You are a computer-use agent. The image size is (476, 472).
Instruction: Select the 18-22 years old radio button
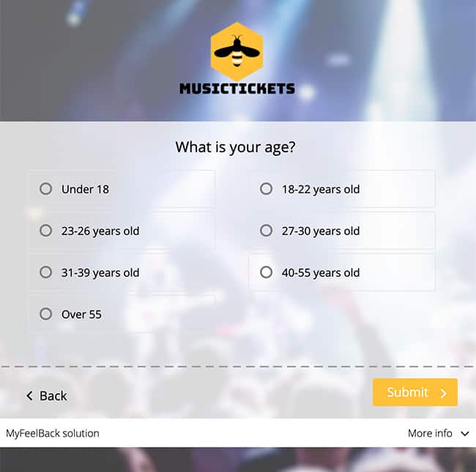[x=267, y=189]
